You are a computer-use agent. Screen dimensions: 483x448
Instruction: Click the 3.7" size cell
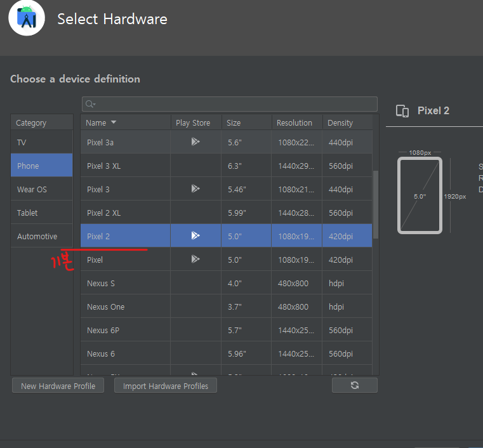tap(246, 306)
